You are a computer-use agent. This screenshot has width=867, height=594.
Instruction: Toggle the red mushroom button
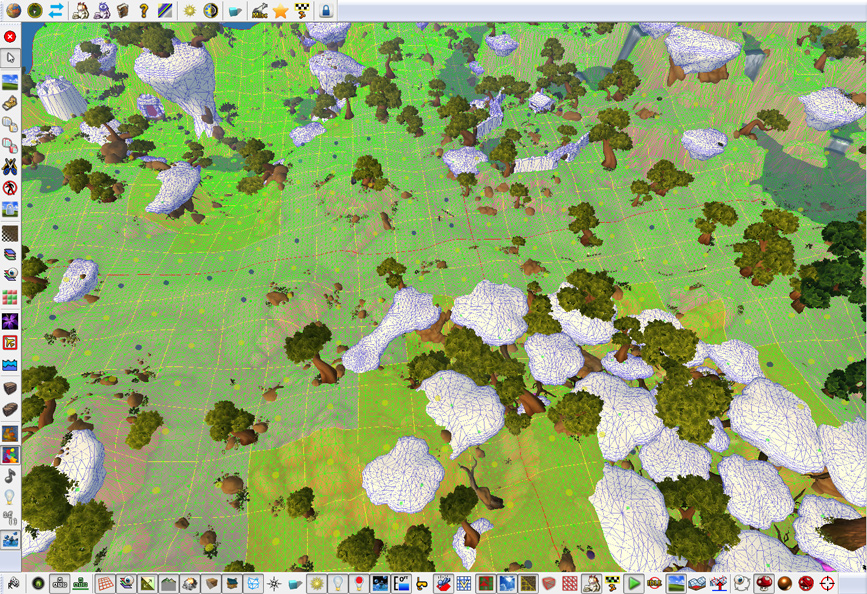pyautogui.click(x=764, y=583)
